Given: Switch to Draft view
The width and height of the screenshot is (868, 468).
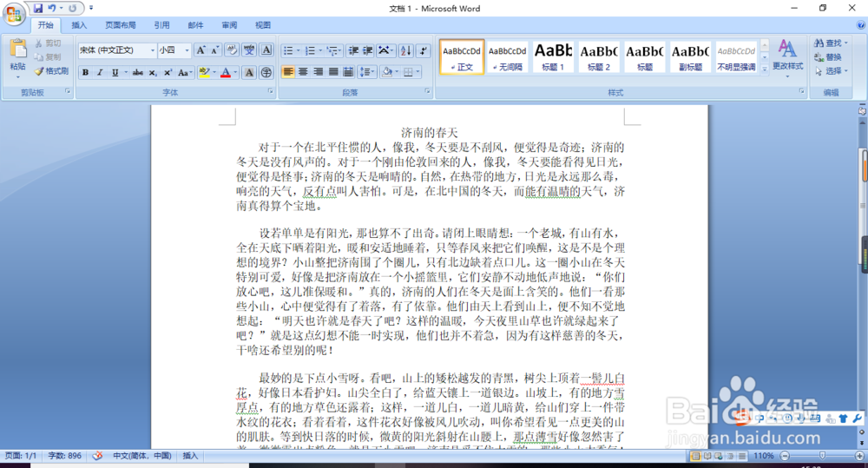Looking at the screenshot, I should [x=742, y=456].
